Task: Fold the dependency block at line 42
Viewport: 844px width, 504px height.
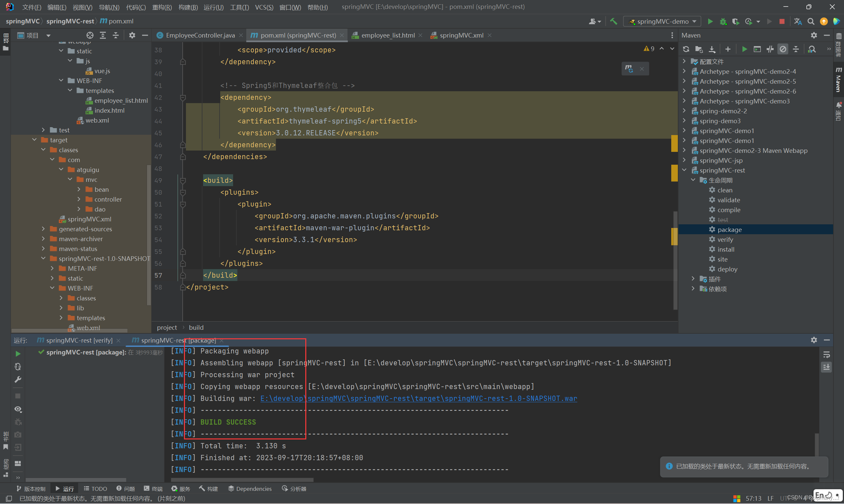Action: [x=183, y=98]
